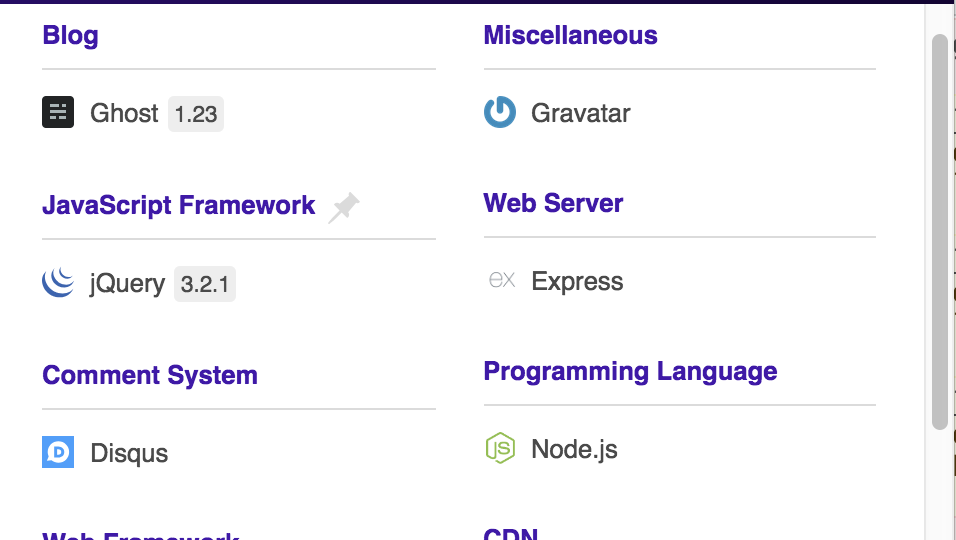The width and height of the screenshot is (956, 540).
Task: Click the Ghost logo icon
Action: 58,112
